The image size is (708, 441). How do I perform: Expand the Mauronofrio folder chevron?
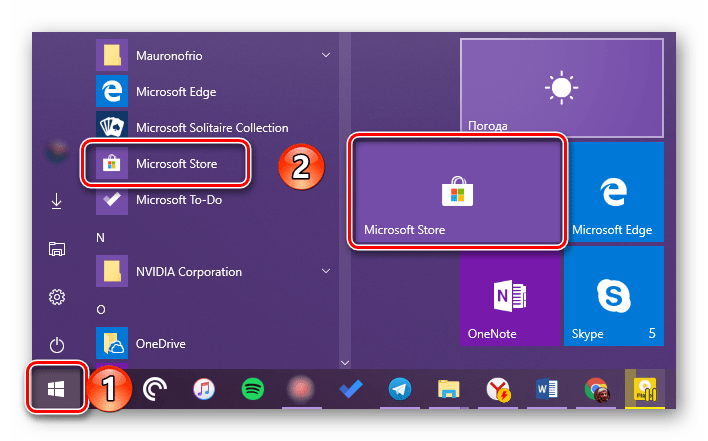[326, 55]
